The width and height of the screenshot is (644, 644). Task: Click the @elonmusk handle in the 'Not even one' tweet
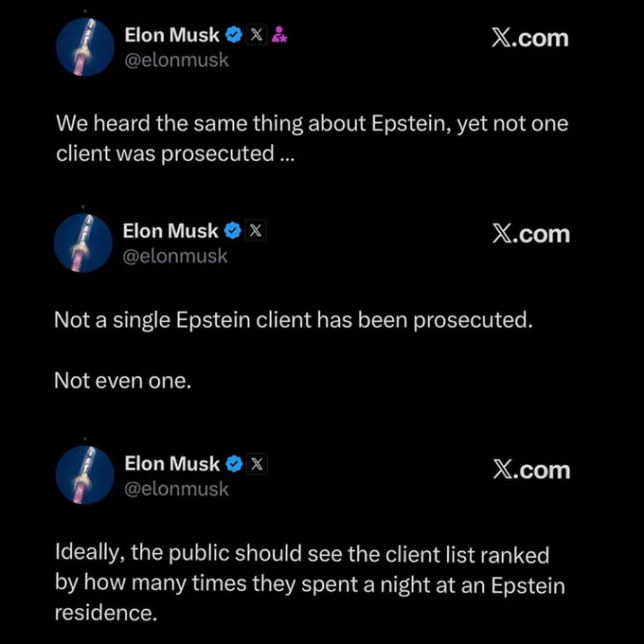coord(175,256)
